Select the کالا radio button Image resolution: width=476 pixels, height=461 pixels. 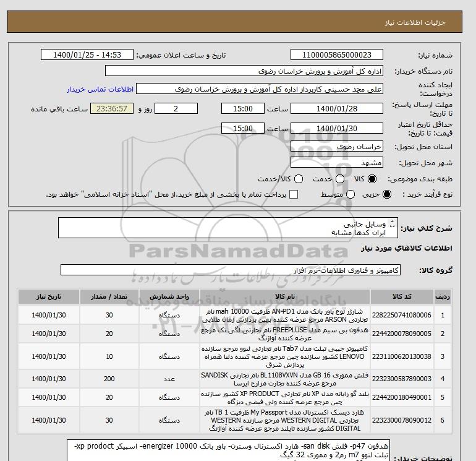[372, 179]
